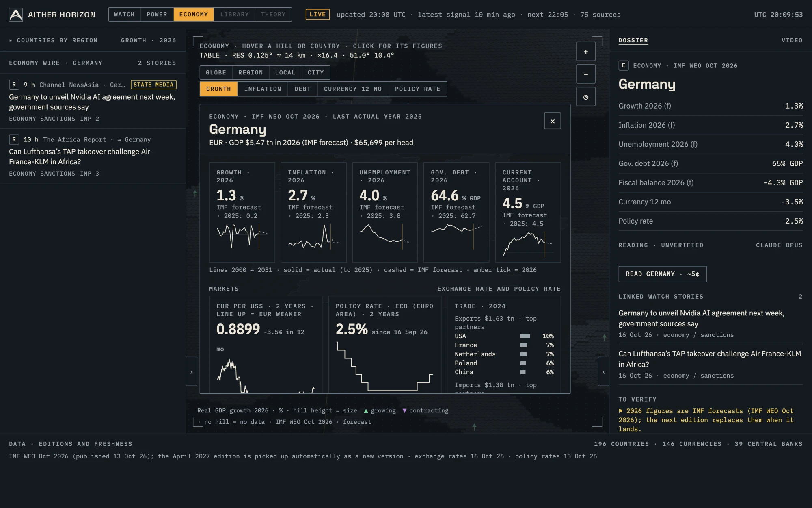Select the Policy Rate map layer
The height and width of the screenshot is (508, 812).
(x=418, y=89)
